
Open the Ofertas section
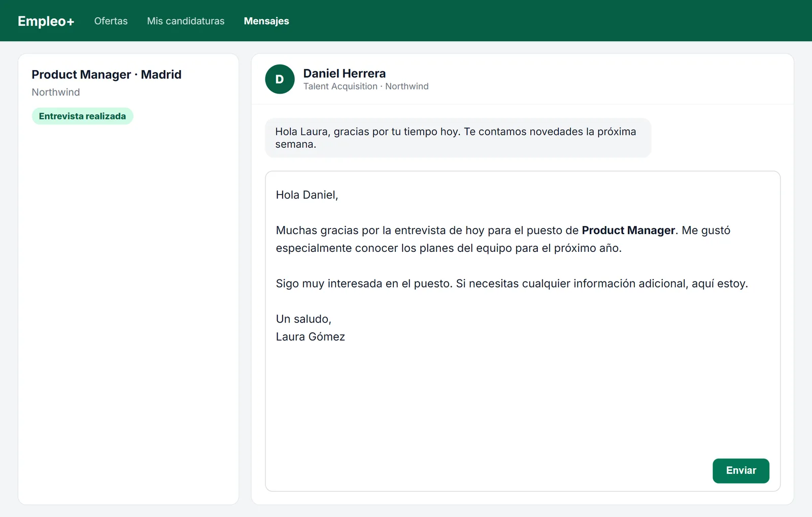(111, 21)
